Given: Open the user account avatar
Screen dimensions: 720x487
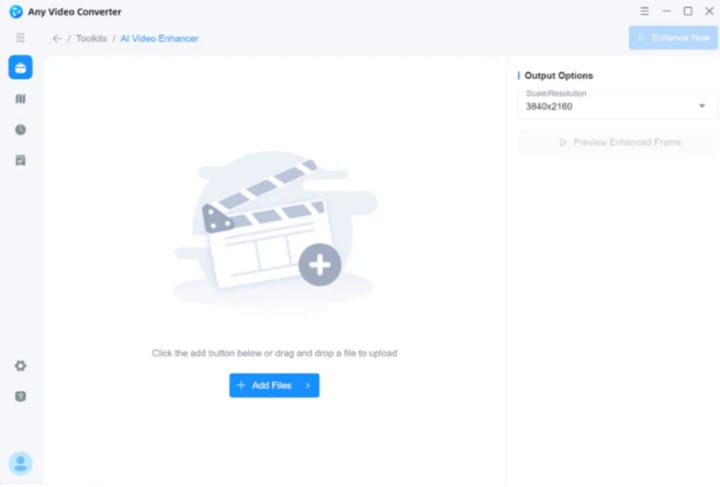Looking at the screenshot, I should click(20, 463).
